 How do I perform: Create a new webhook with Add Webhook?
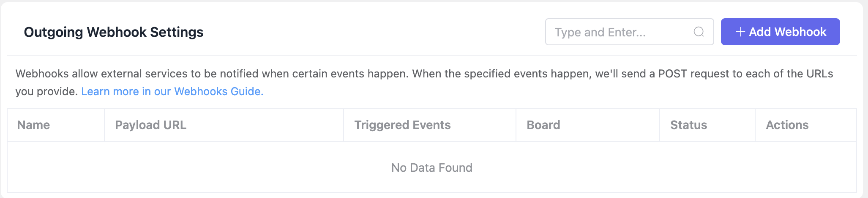pyautogui.click(x=780, y=32)
